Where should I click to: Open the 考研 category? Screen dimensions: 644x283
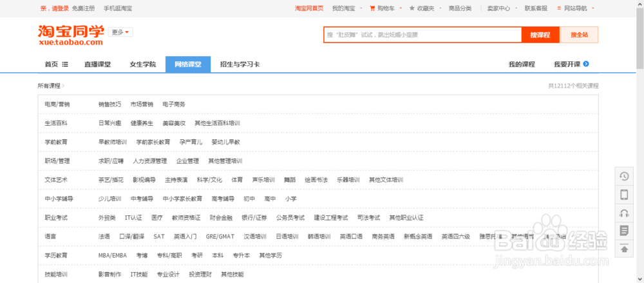tap(196, 256)
